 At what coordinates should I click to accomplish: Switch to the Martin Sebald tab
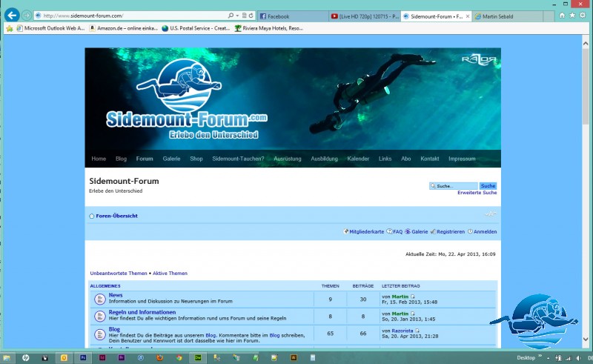point(507,16)
